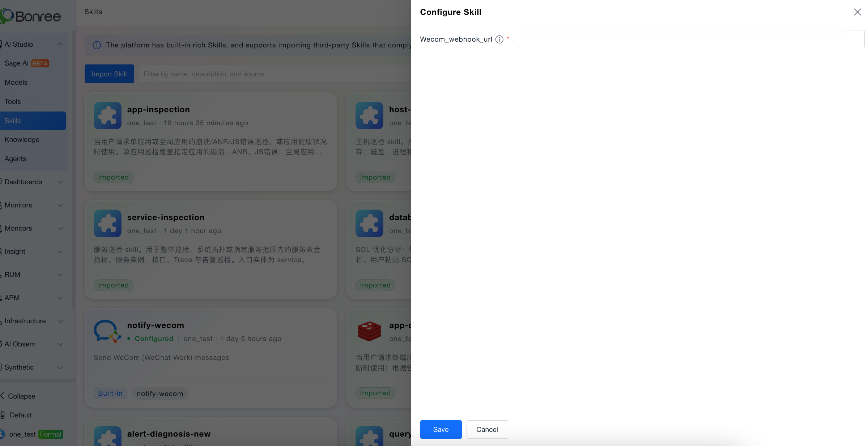Expand the Synthetic menu
The height and width of the screenshot is (446, 868).
tap(60, 367)
